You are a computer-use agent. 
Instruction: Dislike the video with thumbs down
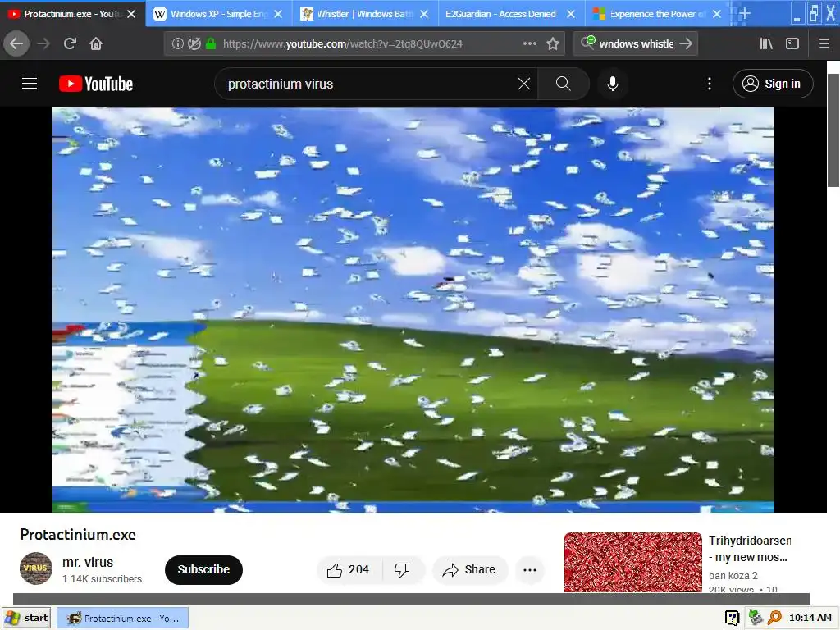pyautogui.click(x=402, y=569)
